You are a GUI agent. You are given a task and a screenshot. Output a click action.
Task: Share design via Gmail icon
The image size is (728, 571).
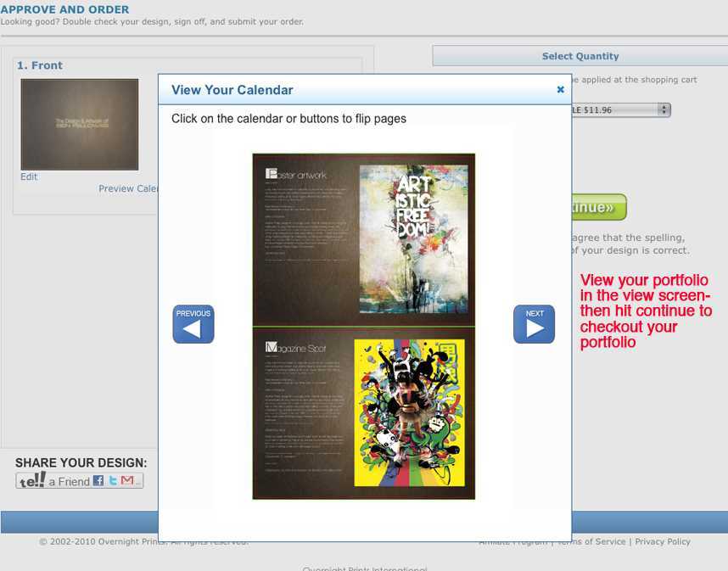127,480
